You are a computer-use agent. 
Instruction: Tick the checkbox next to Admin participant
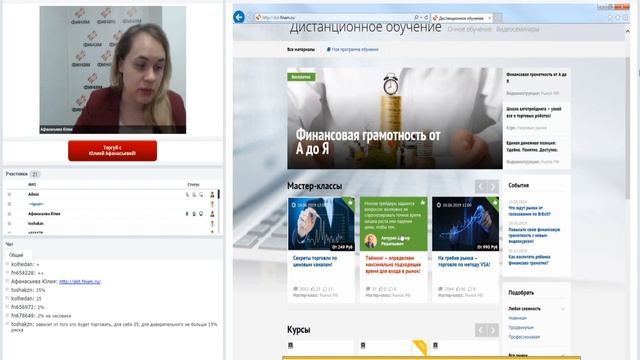[x=9, y=195]
